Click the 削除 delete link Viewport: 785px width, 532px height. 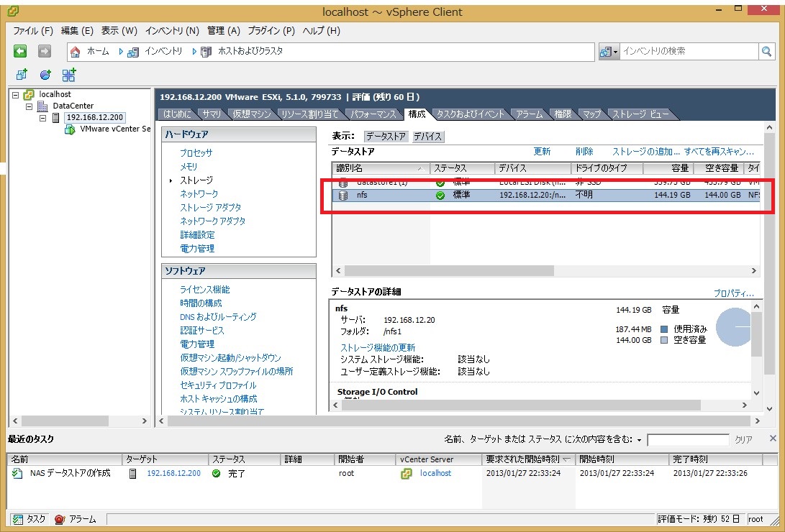pos(584,152)
